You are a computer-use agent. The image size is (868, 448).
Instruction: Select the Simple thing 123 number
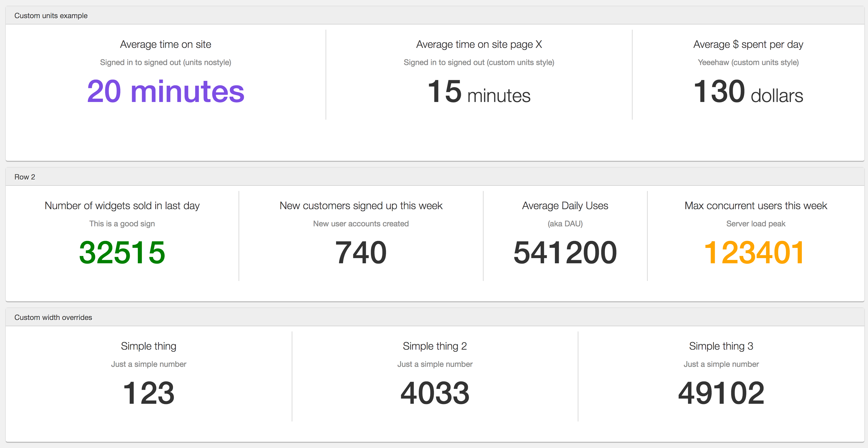[x=148, y=393]
